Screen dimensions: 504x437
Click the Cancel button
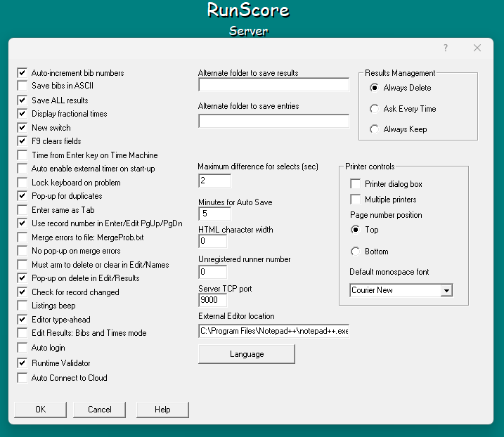[x=100, y=410]
